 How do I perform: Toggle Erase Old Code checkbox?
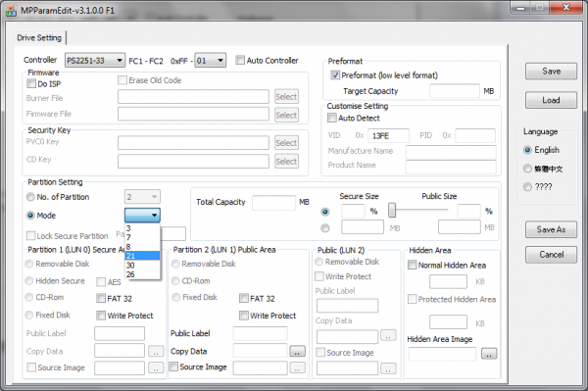122,79
